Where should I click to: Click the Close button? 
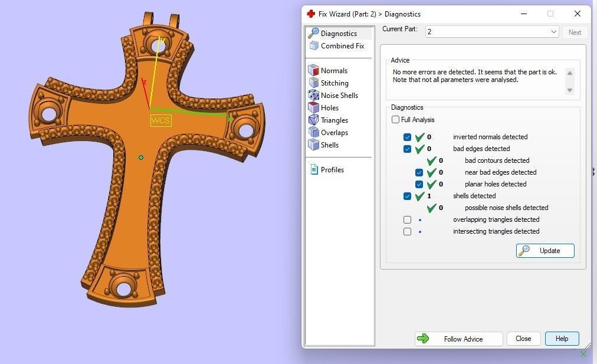tap(523, 339)
